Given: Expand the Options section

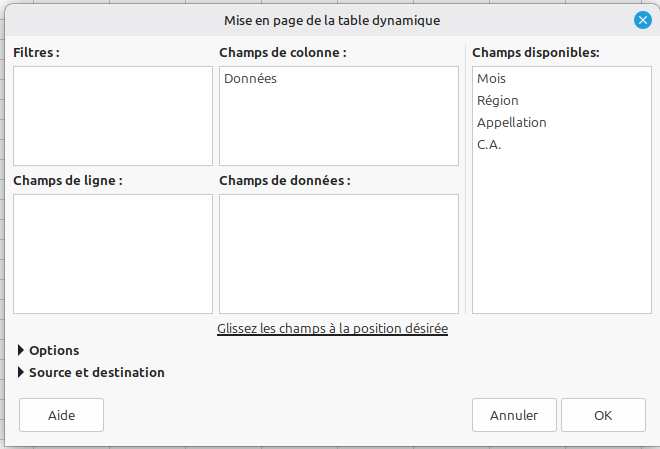Looking at the screenshot, I should pos(48,351).
